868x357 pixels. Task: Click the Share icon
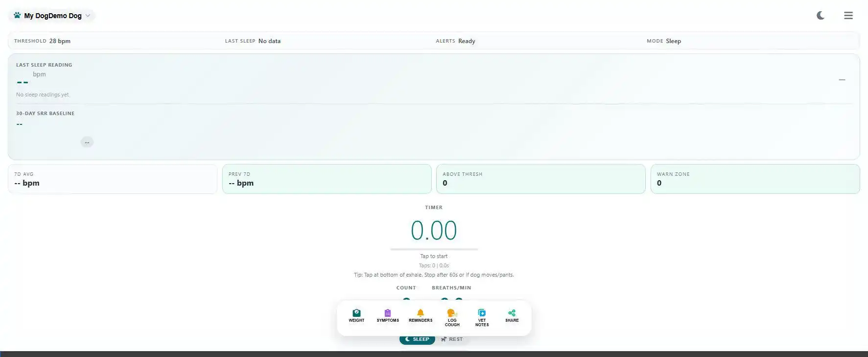[512, 313]
